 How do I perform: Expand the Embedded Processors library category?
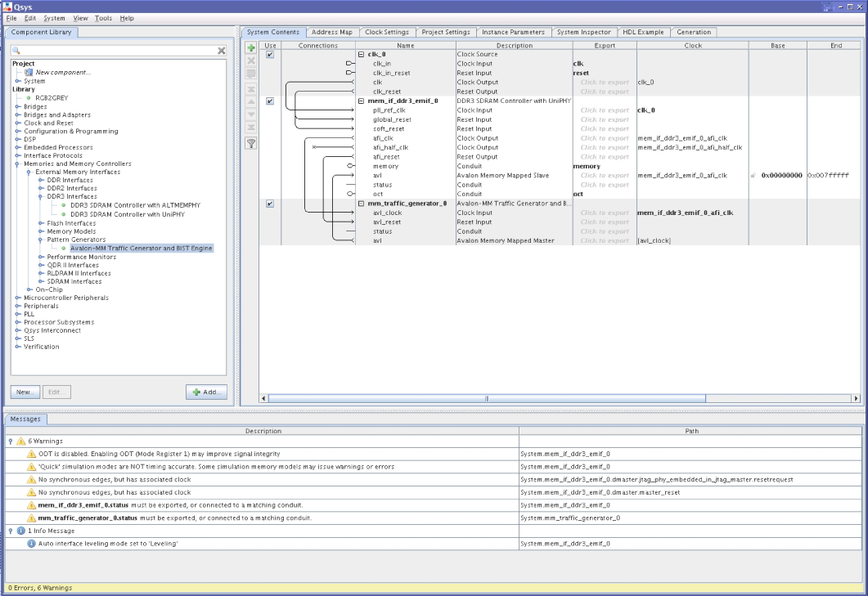(x=18, y=148)
